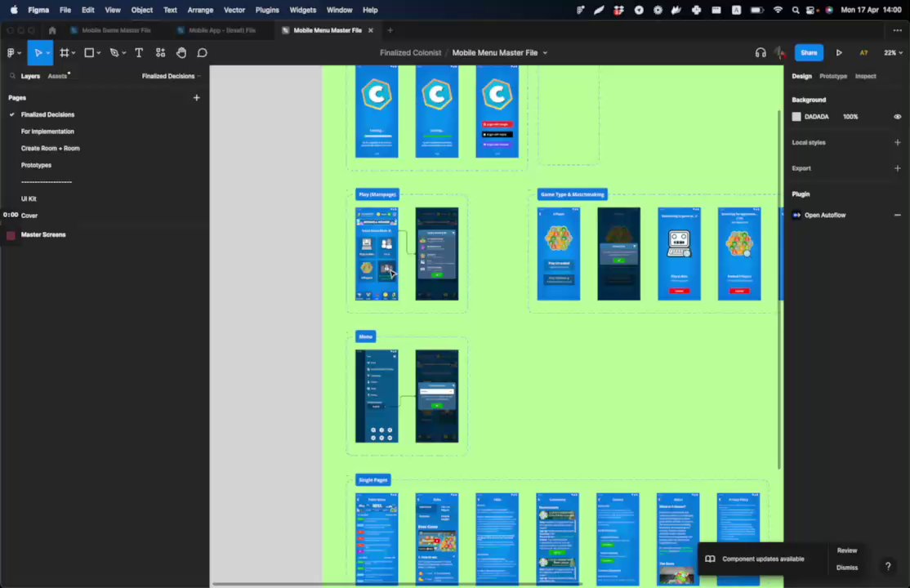Screen dimensions: 910x588
Task: Open the File menu
Action: point(65,10)
